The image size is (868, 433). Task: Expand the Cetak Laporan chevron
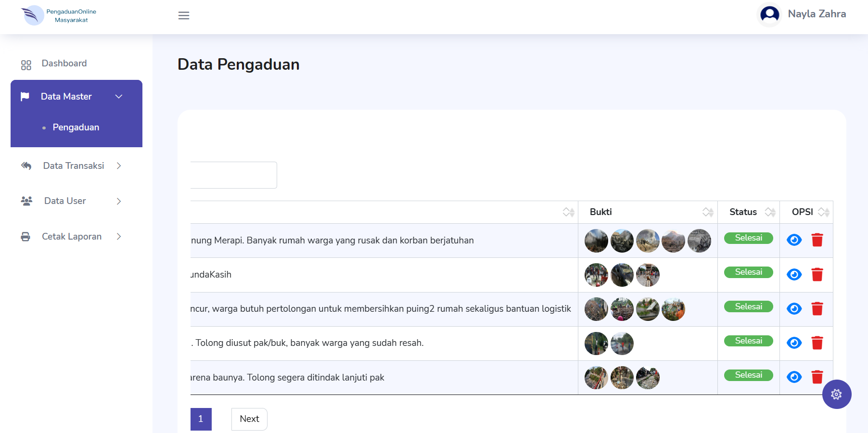pyautogui.click(x=119, y=237)
